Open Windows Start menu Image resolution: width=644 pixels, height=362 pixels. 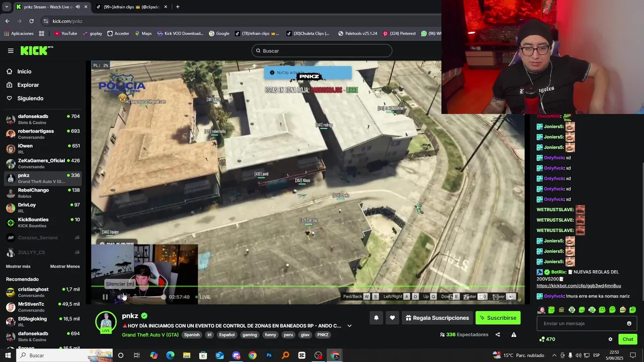pyautogui.click(x=8, y=355)
